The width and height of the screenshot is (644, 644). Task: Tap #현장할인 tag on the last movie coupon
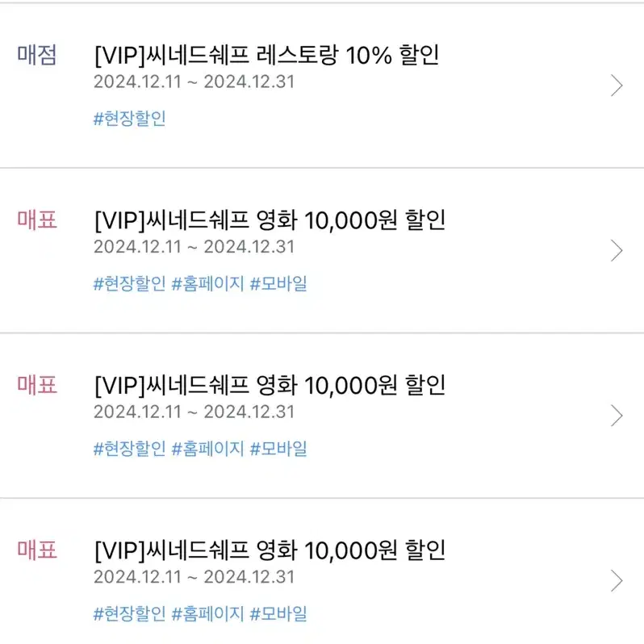[x=129, y=614]
